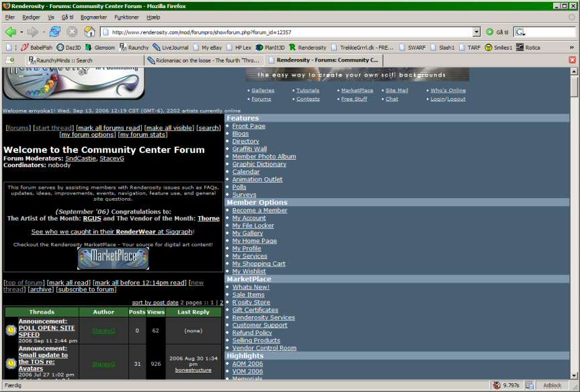Click the search engine icon in search box
This screenshot has width=580, height=392.
tap(520, 32)
